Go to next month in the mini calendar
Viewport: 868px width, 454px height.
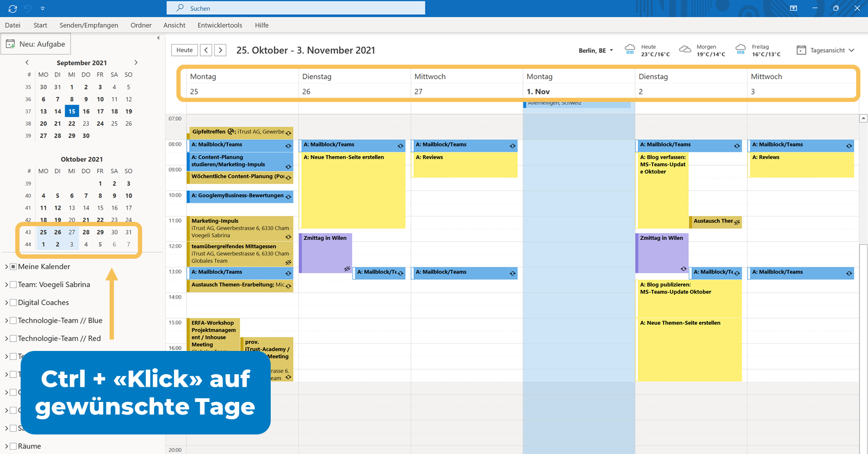(x=136, y=62)
